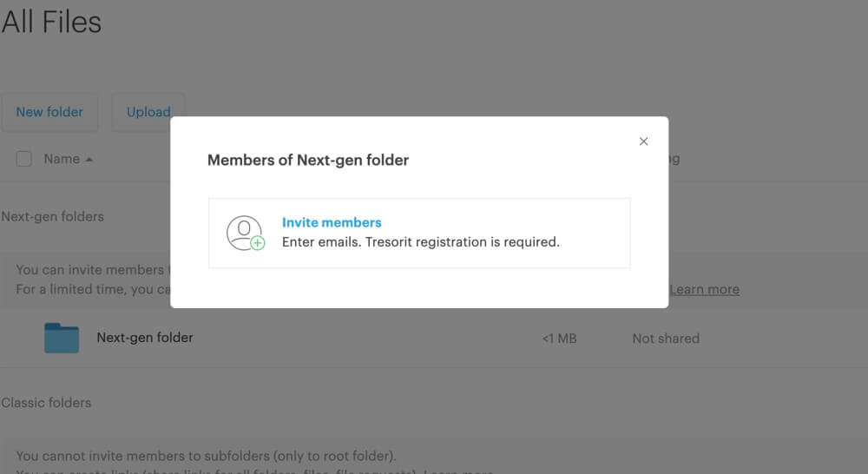Click the Not shared status of Next-gen folder
Image resolution: width=868 pixels, height=474 pixels.
[x=666, y=339]
